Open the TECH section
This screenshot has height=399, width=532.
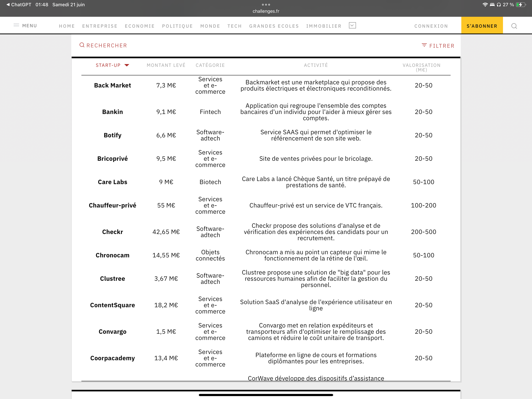[x=234, y=26]
